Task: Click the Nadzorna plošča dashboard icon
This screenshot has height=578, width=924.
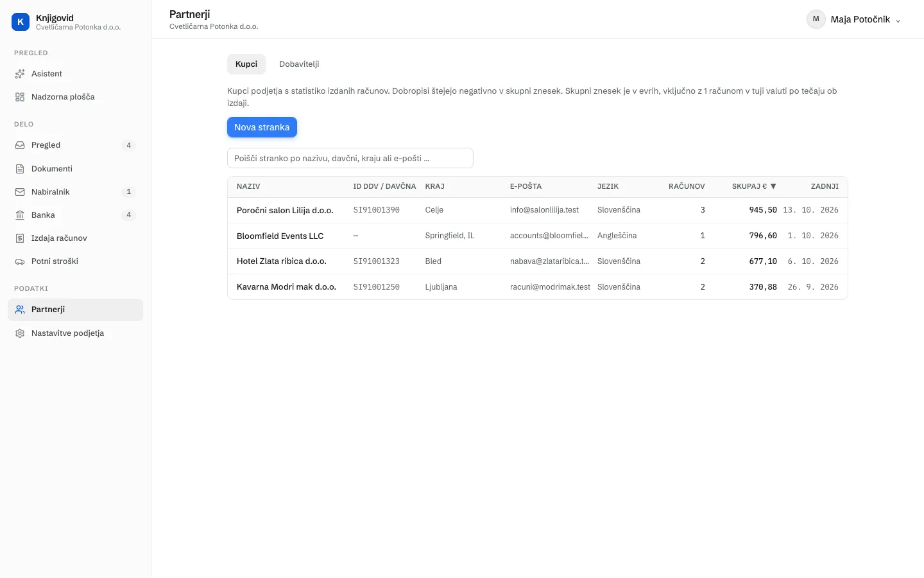Action: tap(20, 97)
